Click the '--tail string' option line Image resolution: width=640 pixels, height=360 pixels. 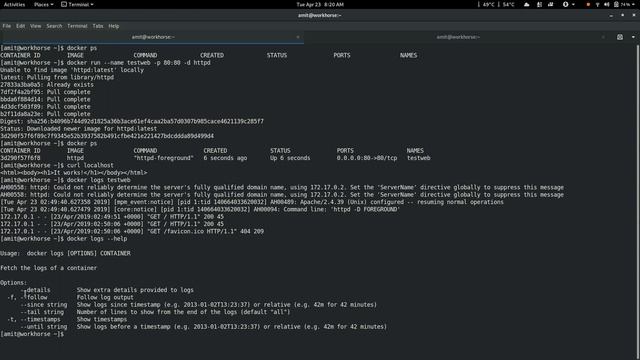pyautogui.click(x=155, y=312)
